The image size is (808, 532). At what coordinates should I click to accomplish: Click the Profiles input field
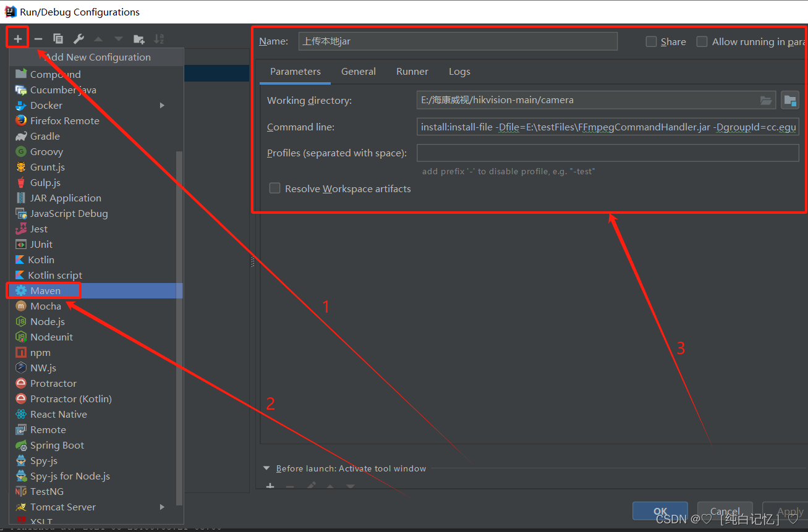tap(608, 153)
